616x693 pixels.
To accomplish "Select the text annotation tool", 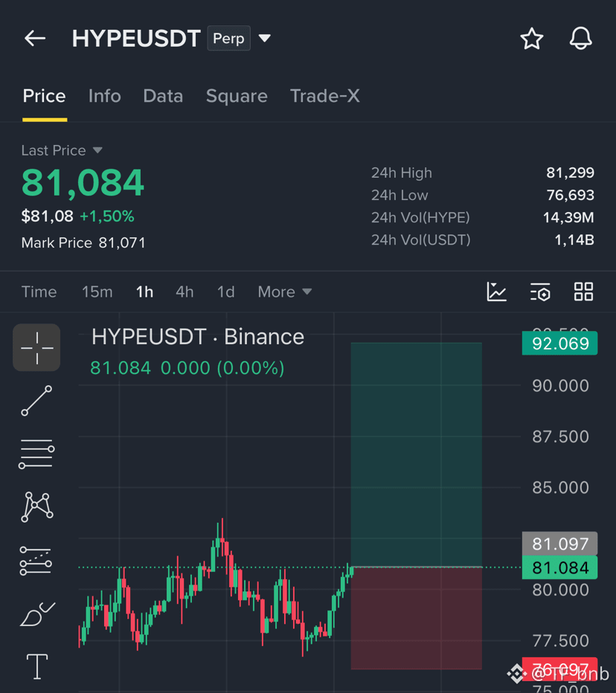I will 37,666.
